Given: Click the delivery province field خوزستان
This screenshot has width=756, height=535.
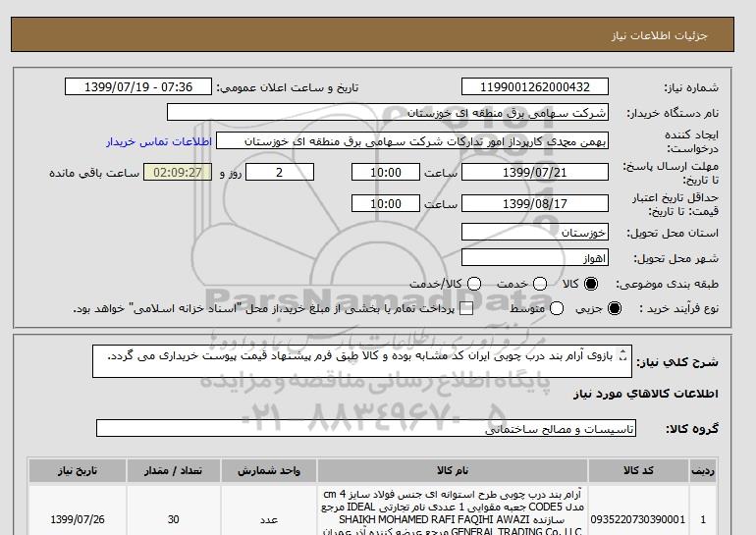Looking at the screenshot, I should (x=535, y=233).
